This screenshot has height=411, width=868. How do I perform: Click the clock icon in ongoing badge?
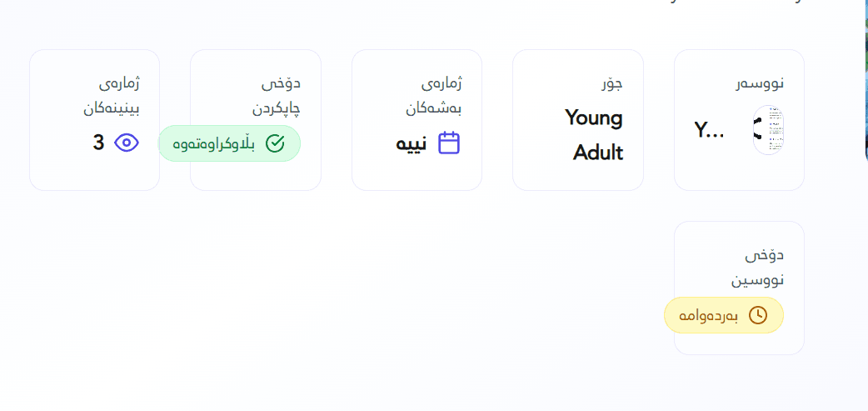(758, 315)
